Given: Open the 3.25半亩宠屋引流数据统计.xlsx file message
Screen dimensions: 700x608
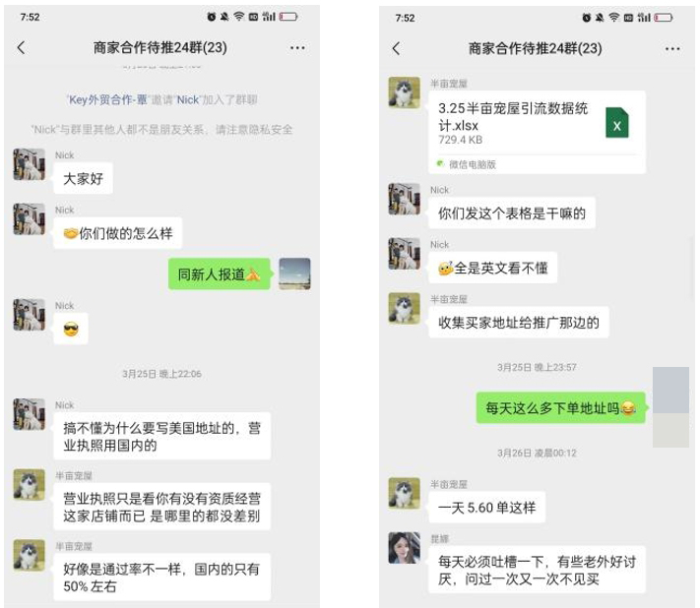Looking at the screenshot, I should [537, 132].
